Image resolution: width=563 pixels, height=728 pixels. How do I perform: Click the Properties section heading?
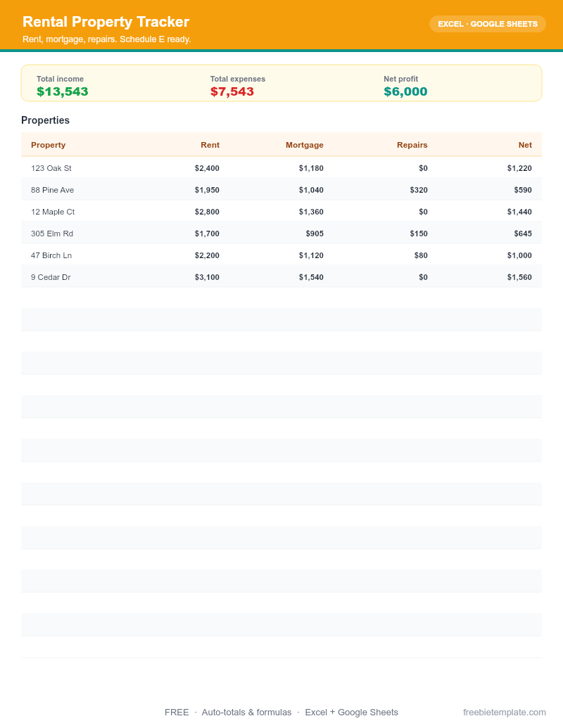point(45,120)
